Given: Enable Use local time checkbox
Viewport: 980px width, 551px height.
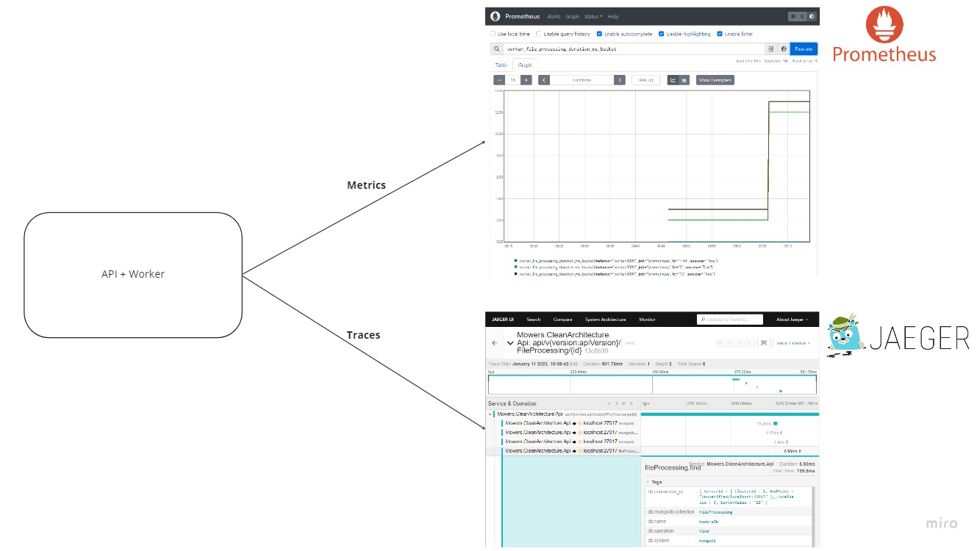Looking at the screenshot, I should pos(493,34).
